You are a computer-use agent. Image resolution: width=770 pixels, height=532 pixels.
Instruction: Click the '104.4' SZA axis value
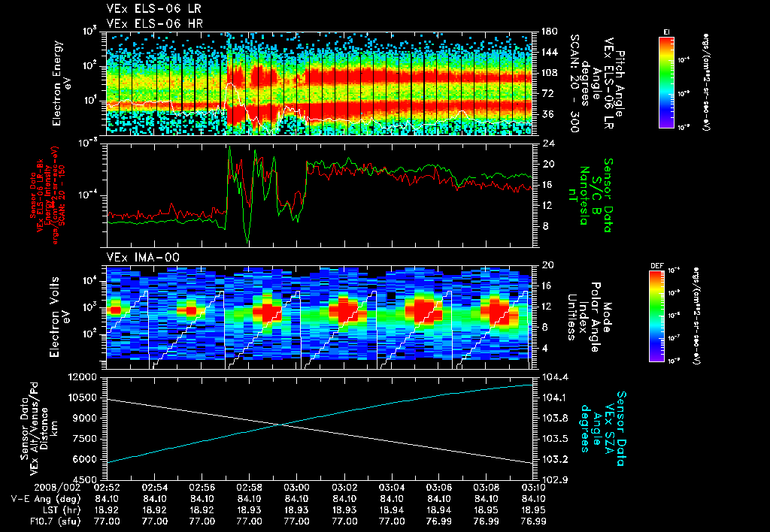point(555,377)
